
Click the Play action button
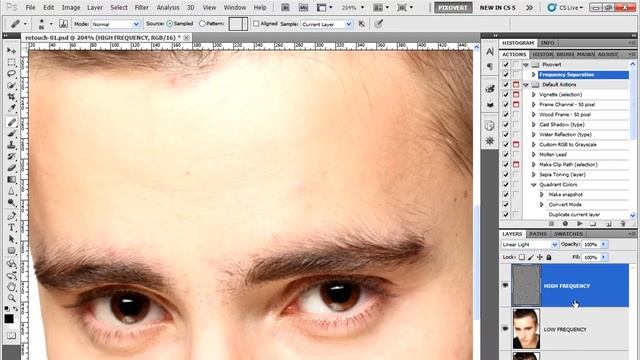[580, 224]
